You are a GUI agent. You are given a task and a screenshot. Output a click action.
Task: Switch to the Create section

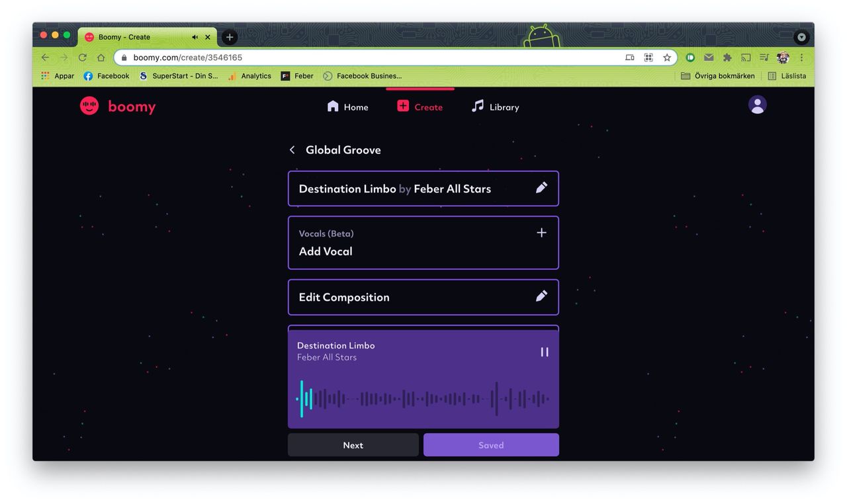(x=420, y=106)
